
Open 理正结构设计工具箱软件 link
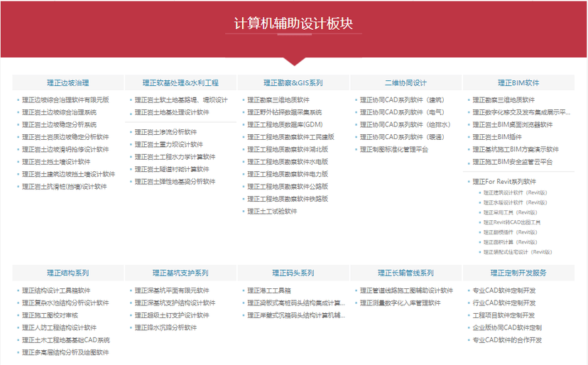[56, 290]
